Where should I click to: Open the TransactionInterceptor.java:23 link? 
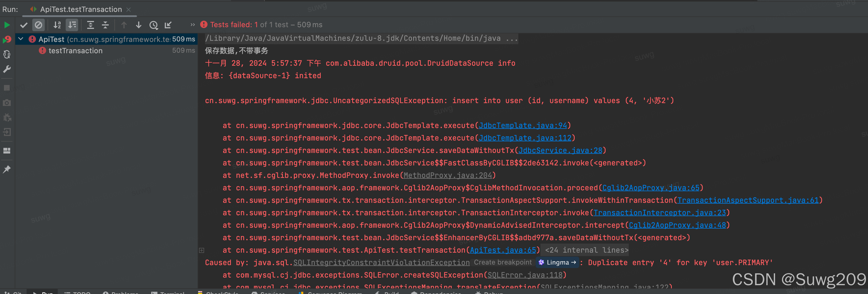[x=659, y=213]
